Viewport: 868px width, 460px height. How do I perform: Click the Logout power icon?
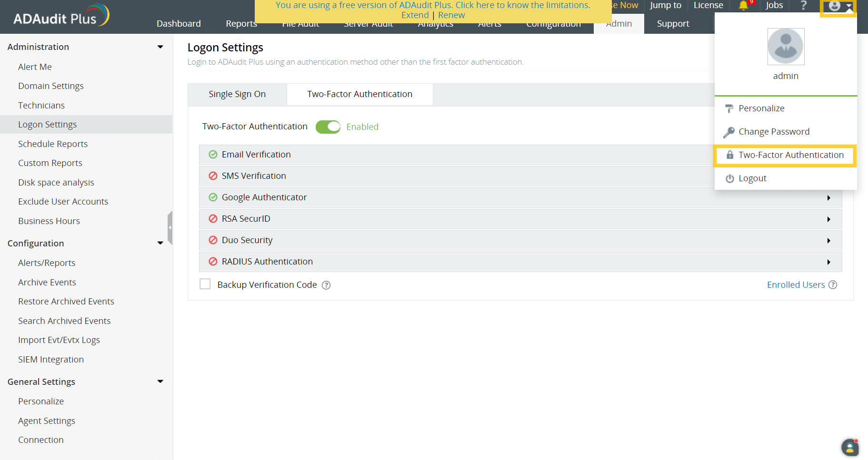[x=729, y=179]
